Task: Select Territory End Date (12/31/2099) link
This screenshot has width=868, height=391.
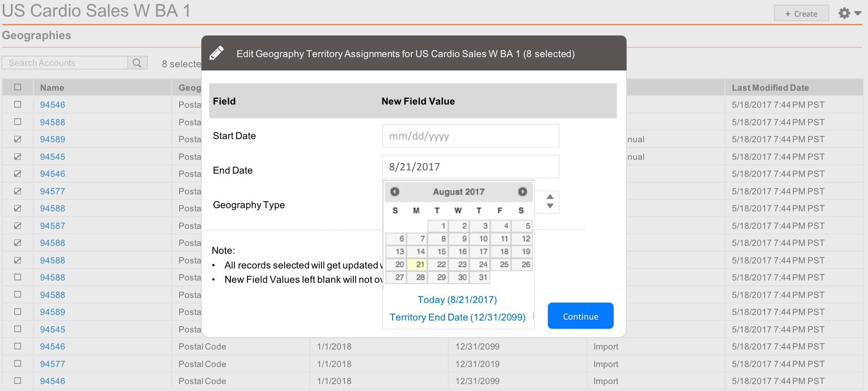Action: pyautogui.click(x=457, y=317)
